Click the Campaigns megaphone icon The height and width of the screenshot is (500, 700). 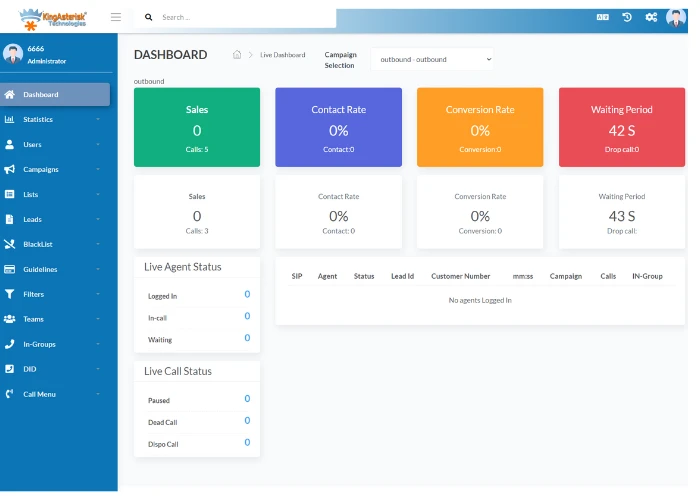click(x=9, y=169)
